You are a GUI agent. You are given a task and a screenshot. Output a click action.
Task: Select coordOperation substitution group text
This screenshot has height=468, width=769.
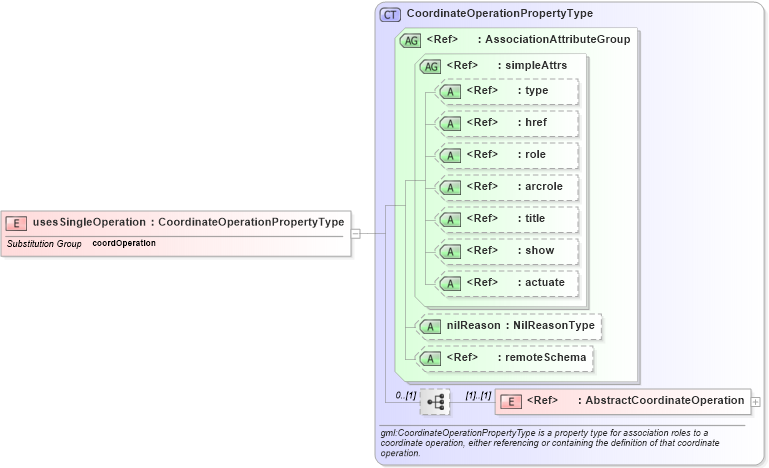124,243
